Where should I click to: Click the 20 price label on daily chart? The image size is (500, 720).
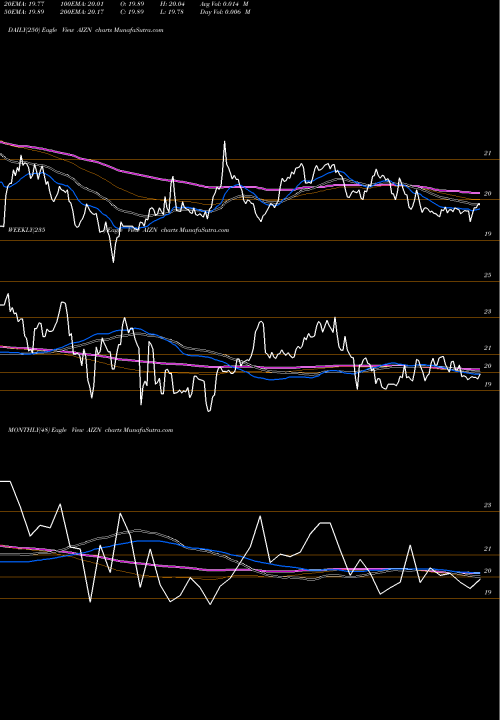point(488,194)
